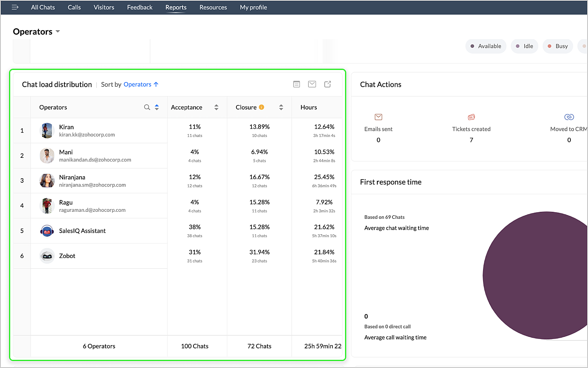
Task: Open the Sort by Operators dropdown
Action: tap(138, 85)
